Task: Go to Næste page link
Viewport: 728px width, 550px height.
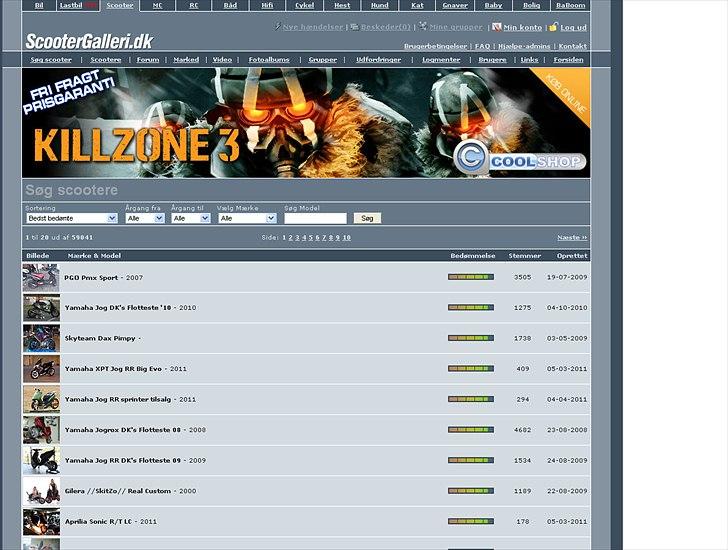Action: [571, 238]
